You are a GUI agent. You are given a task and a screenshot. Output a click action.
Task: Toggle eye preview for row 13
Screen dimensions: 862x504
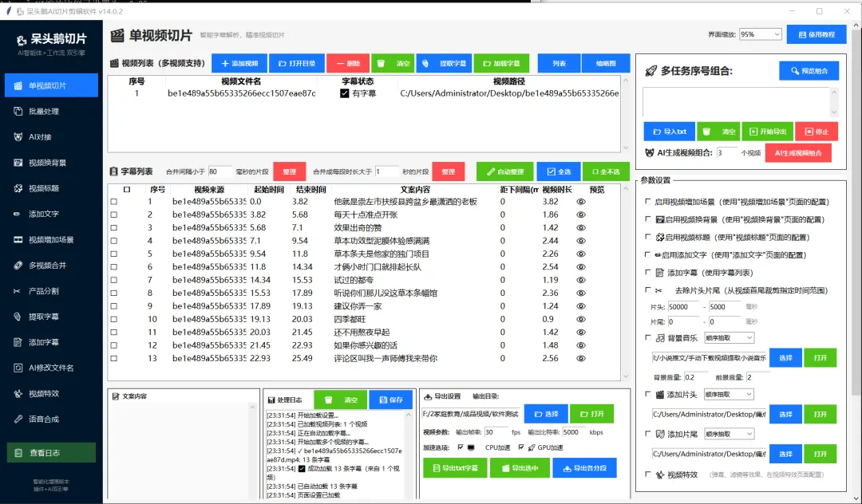pyautogui.click(x=580, y=359)
